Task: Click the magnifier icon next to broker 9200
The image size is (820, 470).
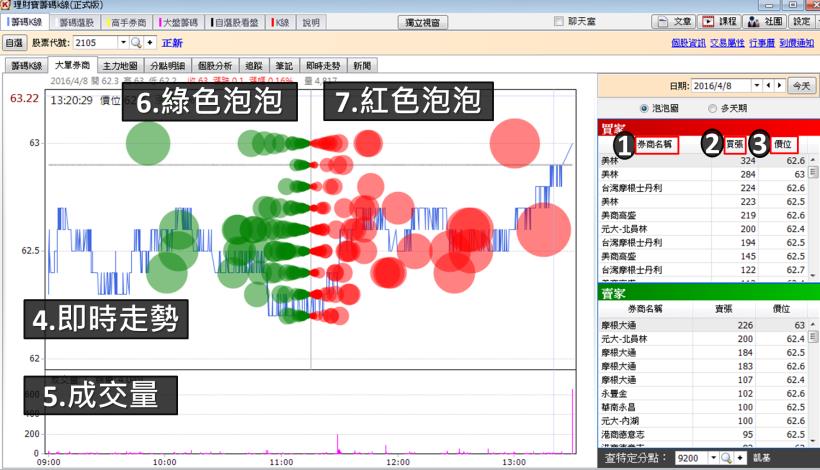Action: pyautogui.click(x=725, y=457)
